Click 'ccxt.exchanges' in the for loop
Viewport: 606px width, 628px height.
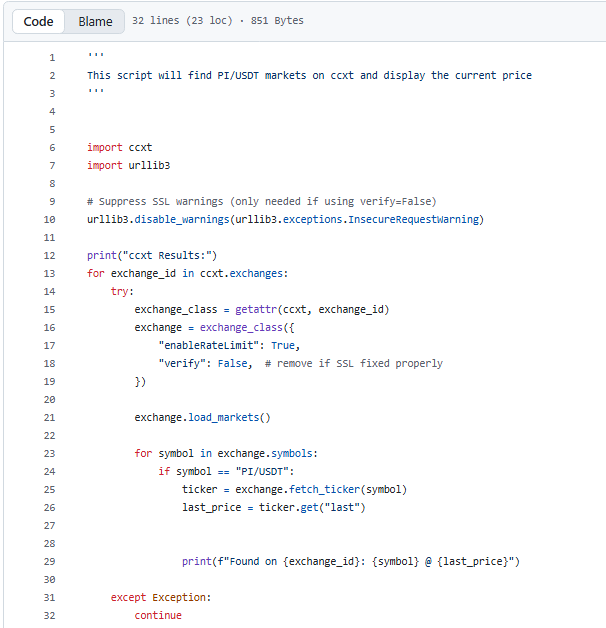click(242, 274)
